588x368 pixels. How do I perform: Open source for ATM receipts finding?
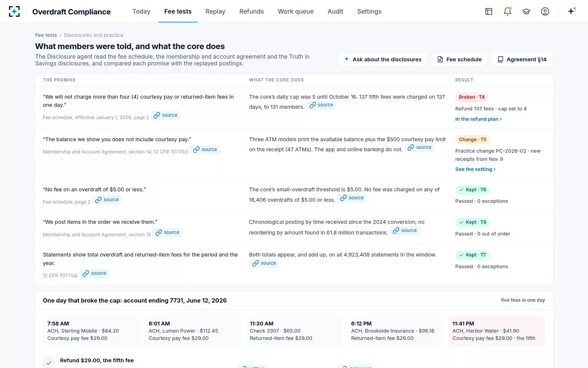click(419, 148)
